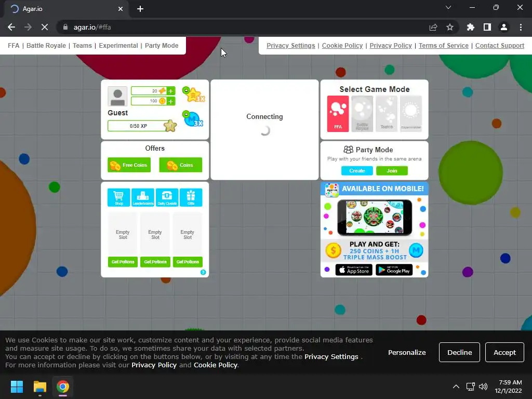Viewport: 532px width, 399px height.
Task: Click the clock showing 7:59 AM
Action: 510,382
